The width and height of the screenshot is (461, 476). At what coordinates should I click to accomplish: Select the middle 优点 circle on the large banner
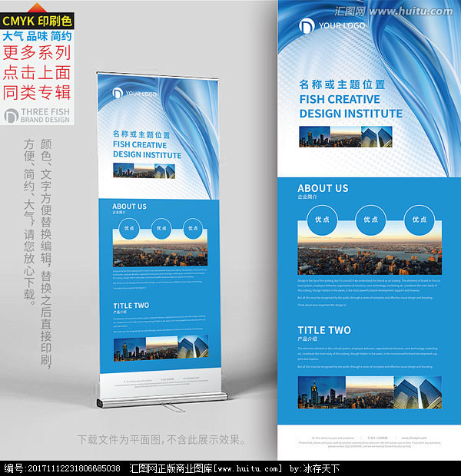coord(370,220)
